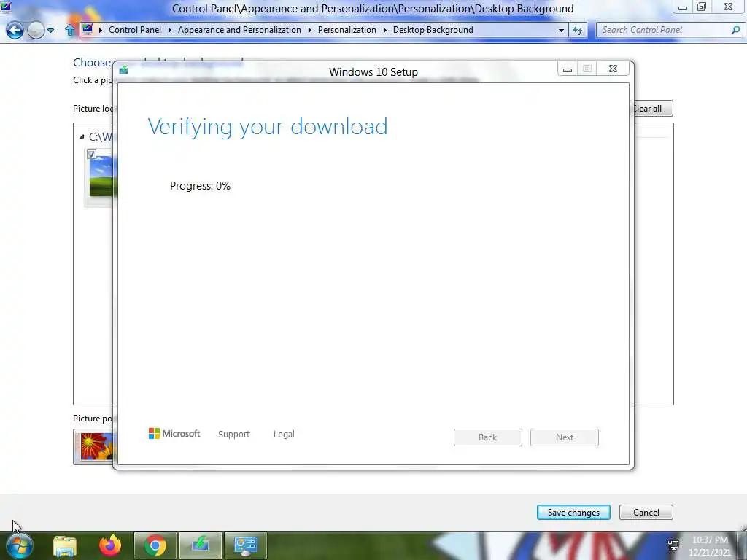The image size is (747, 560).
Task: Click the Windows 10 Setup title icon
Action: [124, 71]
